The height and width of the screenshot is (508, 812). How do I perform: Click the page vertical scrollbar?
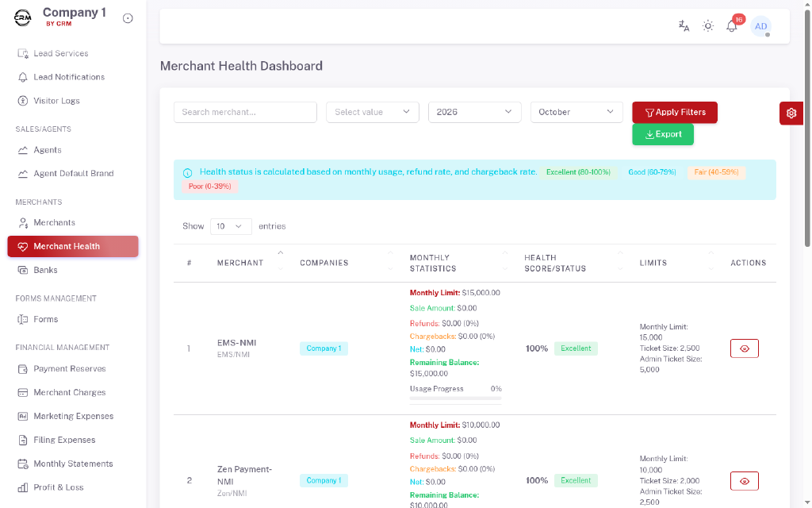coord(807,127)
